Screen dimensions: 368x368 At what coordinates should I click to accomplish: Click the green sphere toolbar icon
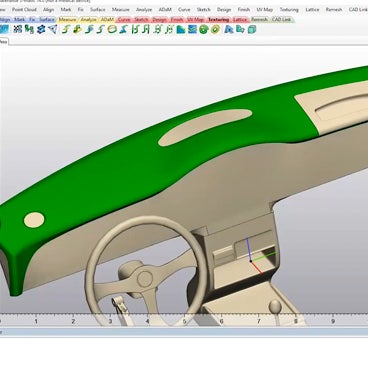point(203,29)
